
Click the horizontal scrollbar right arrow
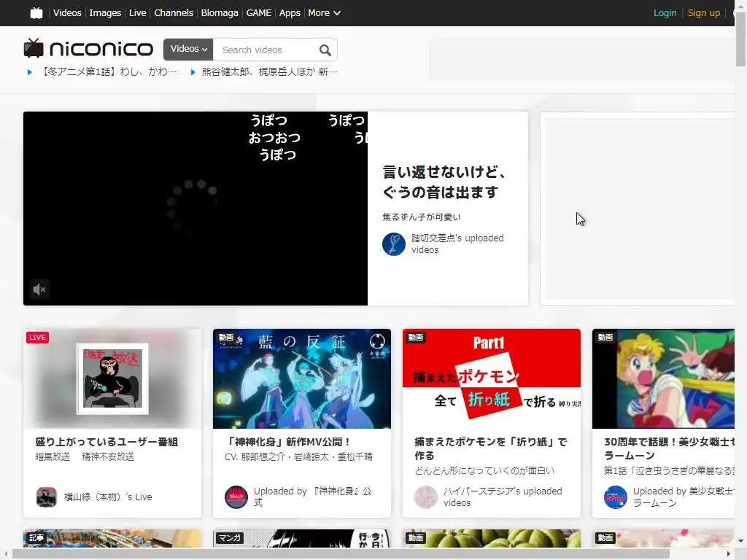pos(729,554)
